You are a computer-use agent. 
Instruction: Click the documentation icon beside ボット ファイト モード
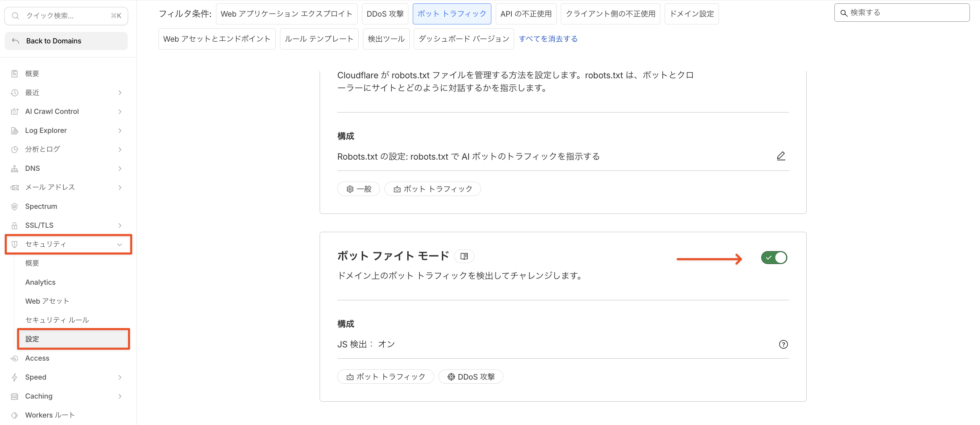tap(464, 256)
